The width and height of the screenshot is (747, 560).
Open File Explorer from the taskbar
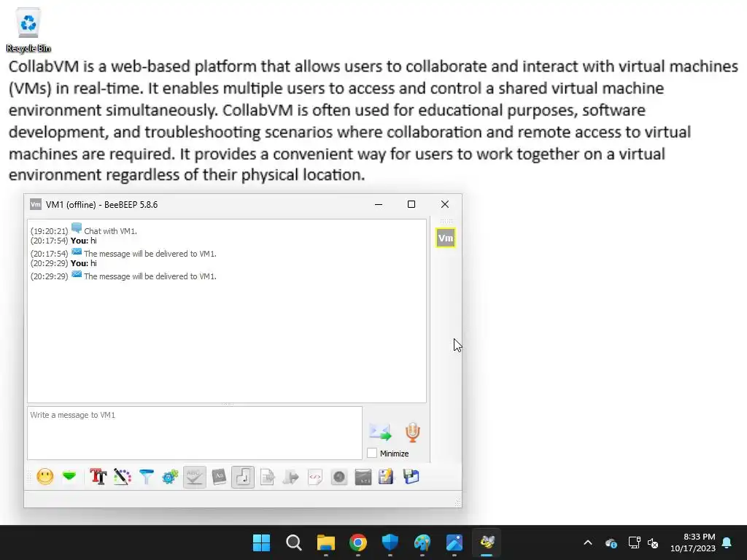[x=326, y=542]
